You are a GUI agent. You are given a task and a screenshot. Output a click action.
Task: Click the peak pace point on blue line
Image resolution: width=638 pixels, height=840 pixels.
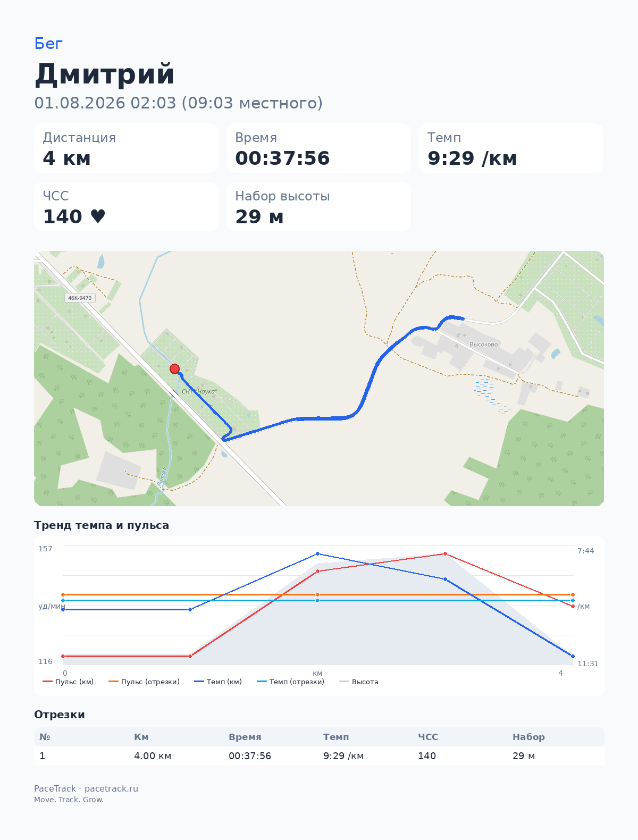tap(317, 554)
